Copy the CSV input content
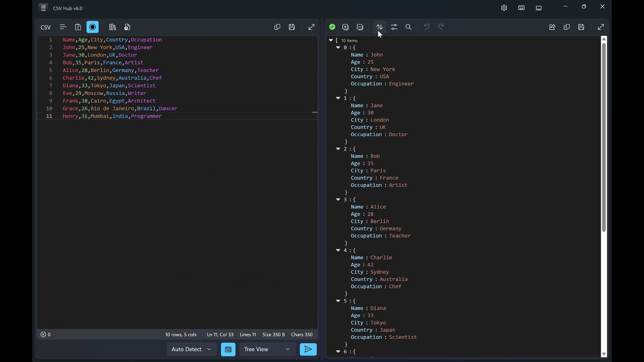 tap(278, 27)
